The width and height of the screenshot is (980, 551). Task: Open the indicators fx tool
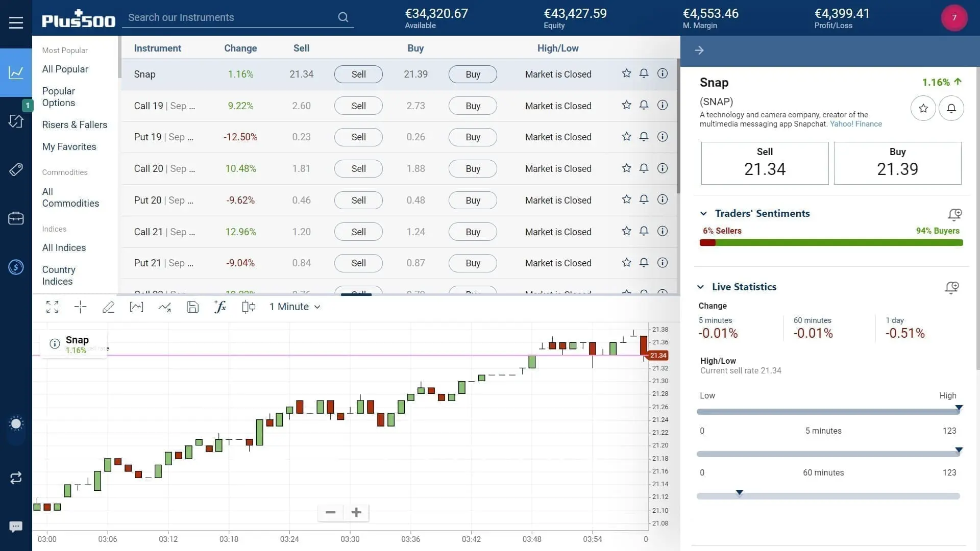tap(220, 307)
